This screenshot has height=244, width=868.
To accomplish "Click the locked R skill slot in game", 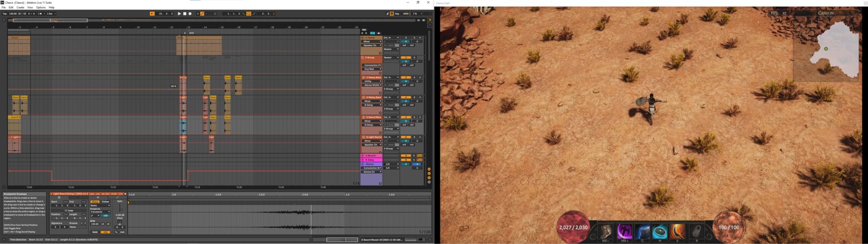I will (697, 232).
